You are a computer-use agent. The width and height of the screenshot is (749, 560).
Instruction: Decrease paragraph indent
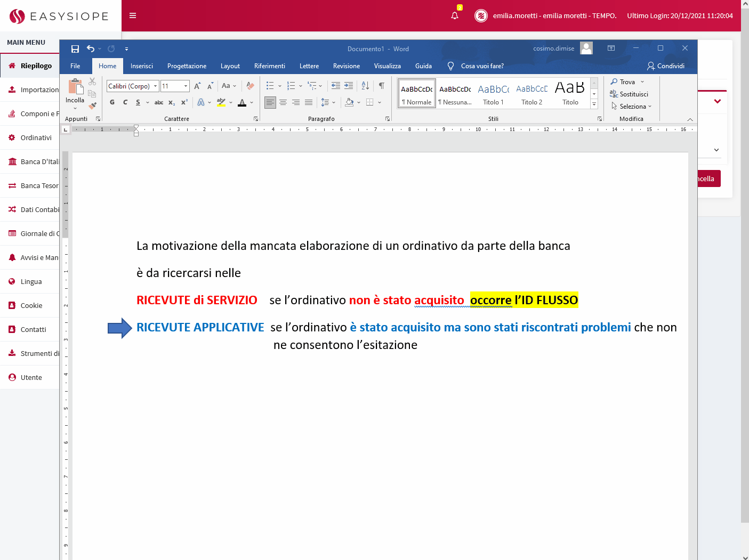pyautogui.click(x=336, y=86)
